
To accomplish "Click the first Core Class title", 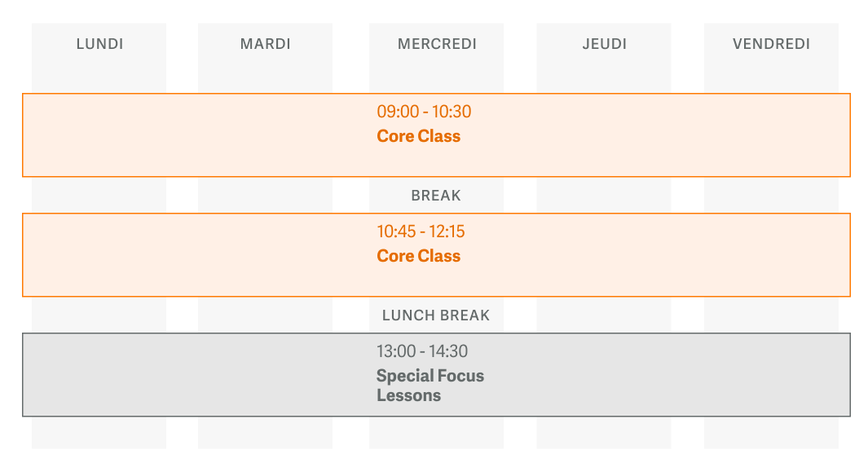I will tap(418, 136).
